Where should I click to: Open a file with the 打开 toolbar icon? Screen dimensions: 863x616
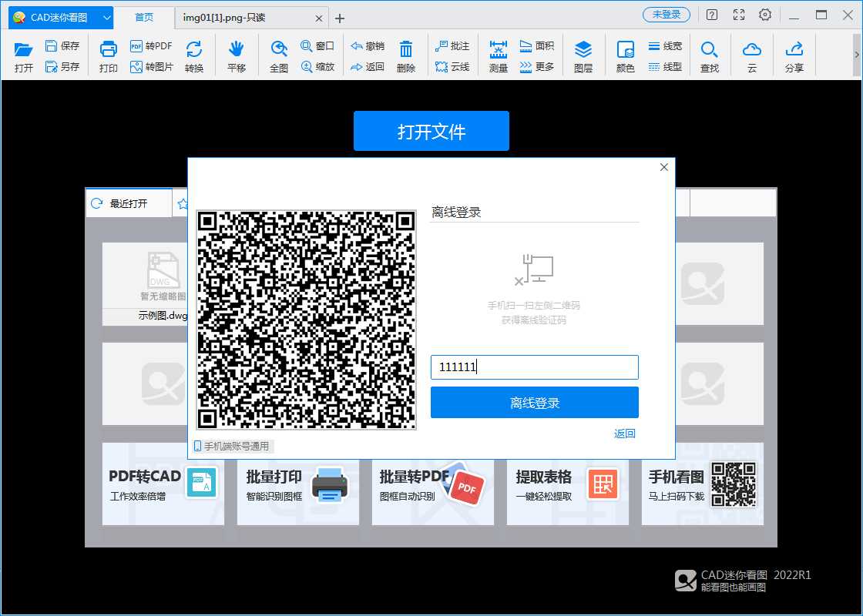click(x=24, y=57)
